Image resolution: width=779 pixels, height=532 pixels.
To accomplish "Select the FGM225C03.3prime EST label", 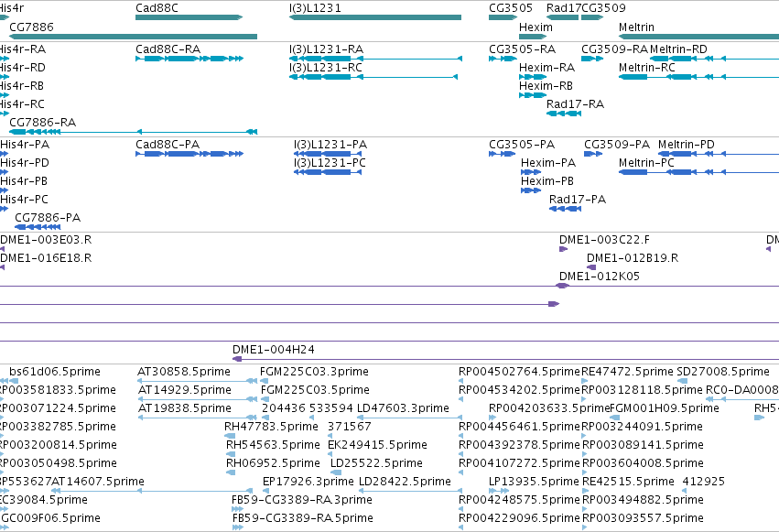I will point(315,372).
